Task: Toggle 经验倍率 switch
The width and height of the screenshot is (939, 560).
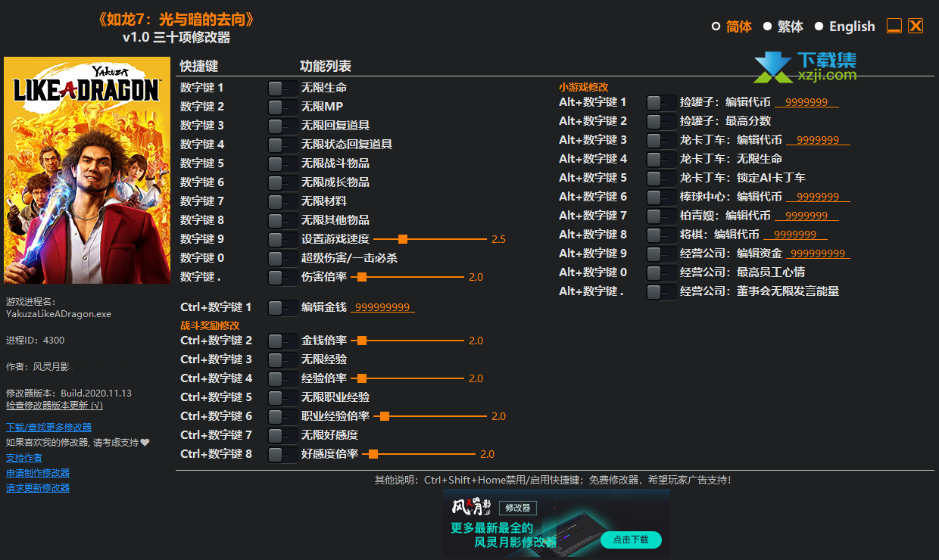Action: point(282,378)
